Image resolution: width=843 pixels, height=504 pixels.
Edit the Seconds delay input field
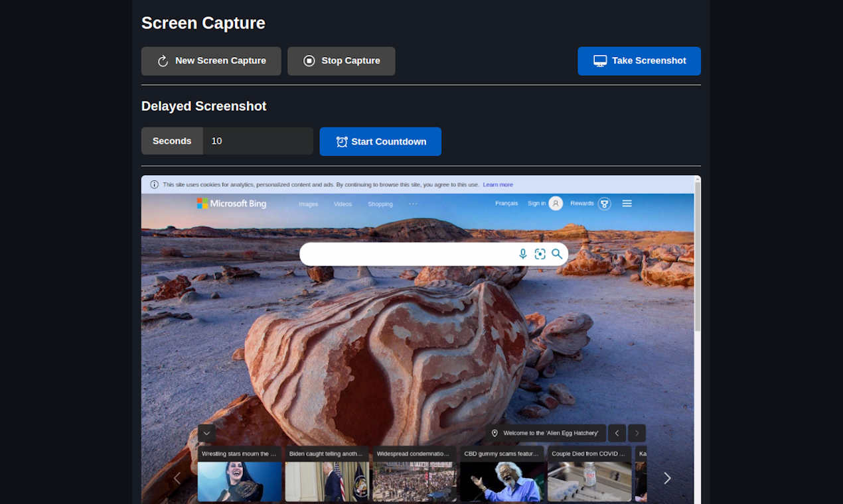pyautogui.click(x=258, y=141)
